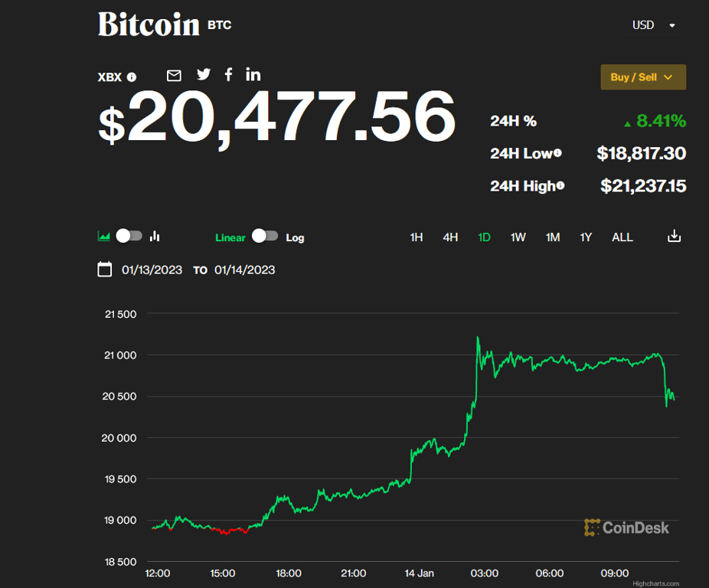Viewport: 709px width, 588px height.
Task: Toggle chart type between area and bars
Action: pos(129,236)
